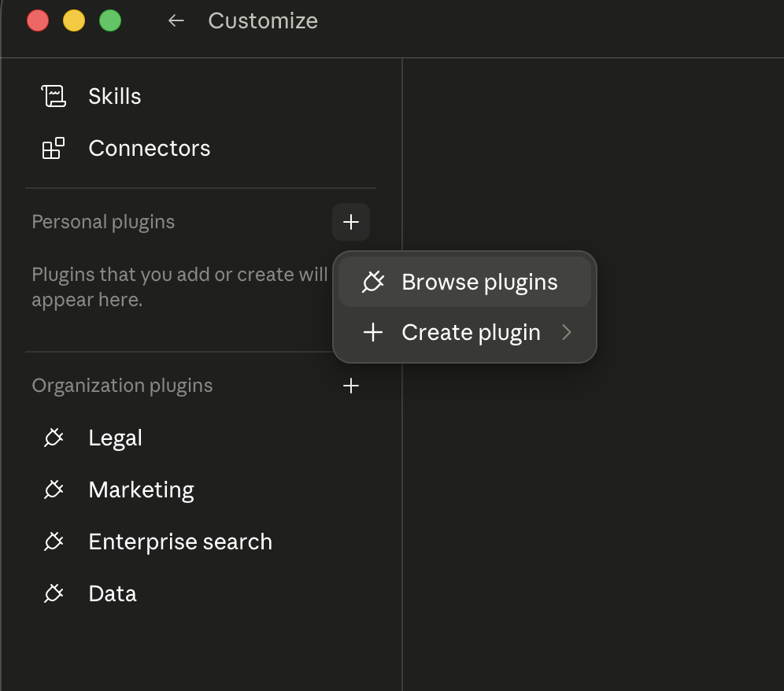Click the plug icon next to Data
The image size is (784, 691).
click(54, 593)
